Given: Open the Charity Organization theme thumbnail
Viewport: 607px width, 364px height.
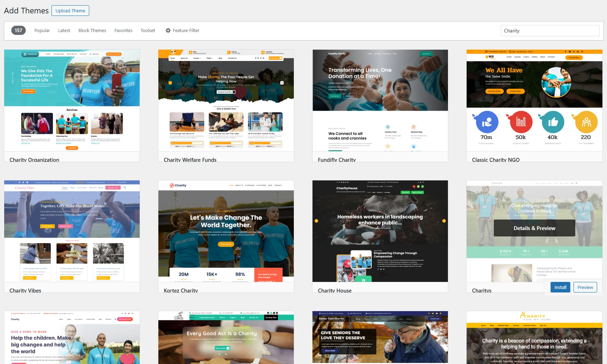Looking at the screenshot, I should pyautogui.click(x=72, y=100).
